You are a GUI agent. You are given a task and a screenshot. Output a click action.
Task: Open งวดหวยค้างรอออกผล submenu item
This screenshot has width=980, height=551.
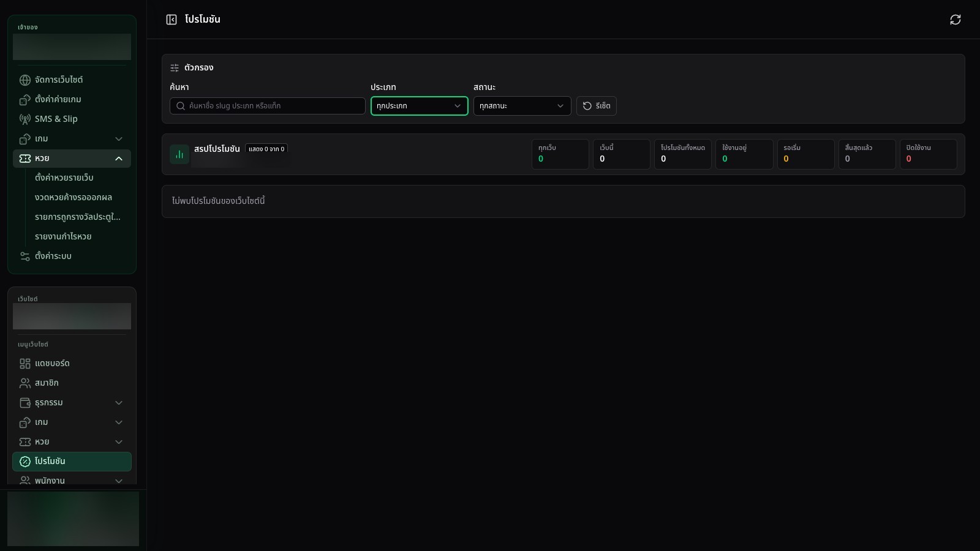pyautogui.click(x=73, y=197)
